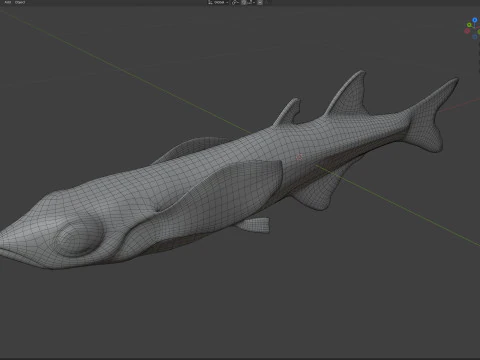Open the Add menu in viewport header
The height and width of the screenshot is (360, 480).
click(x=7, y=2)
